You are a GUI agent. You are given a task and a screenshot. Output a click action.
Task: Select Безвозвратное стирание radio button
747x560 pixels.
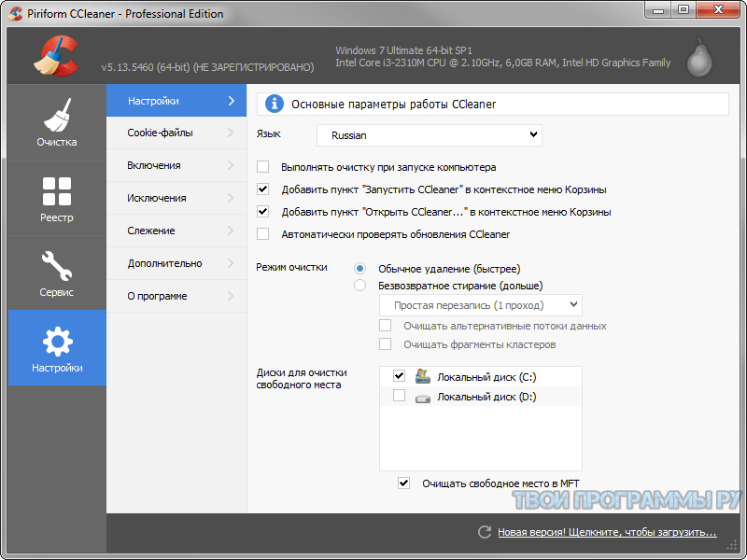[359, 286]
